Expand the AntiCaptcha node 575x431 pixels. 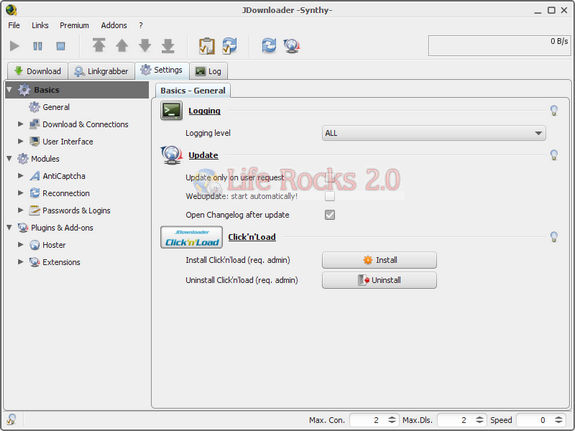21,176
